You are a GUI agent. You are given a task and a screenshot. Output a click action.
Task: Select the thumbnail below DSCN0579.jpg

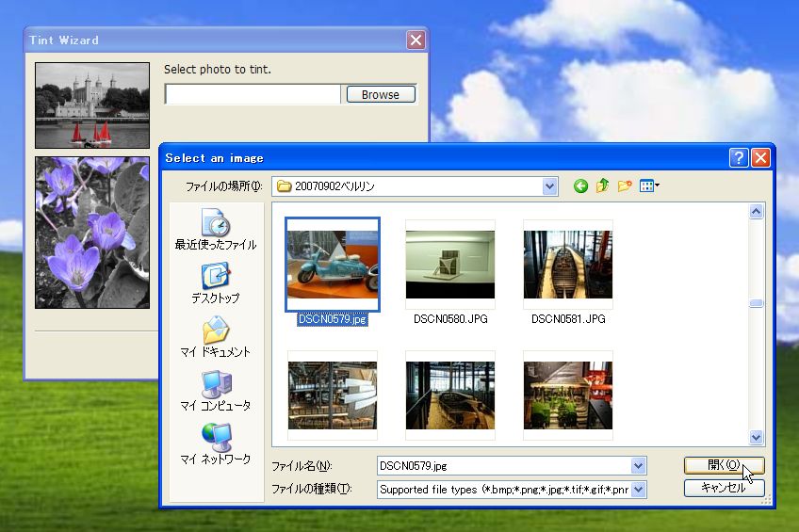pos(333,395)
